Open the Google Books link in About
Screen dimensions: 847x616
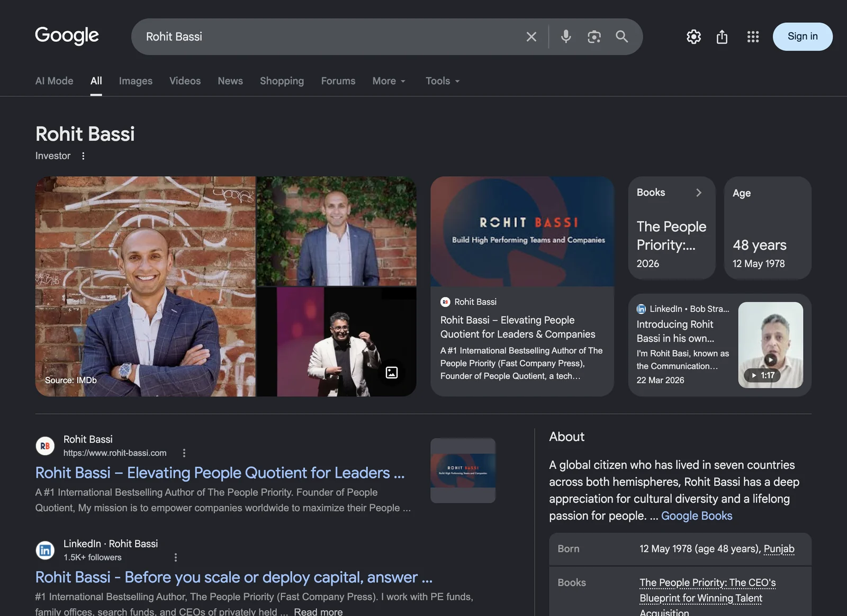tap(697, 515)
